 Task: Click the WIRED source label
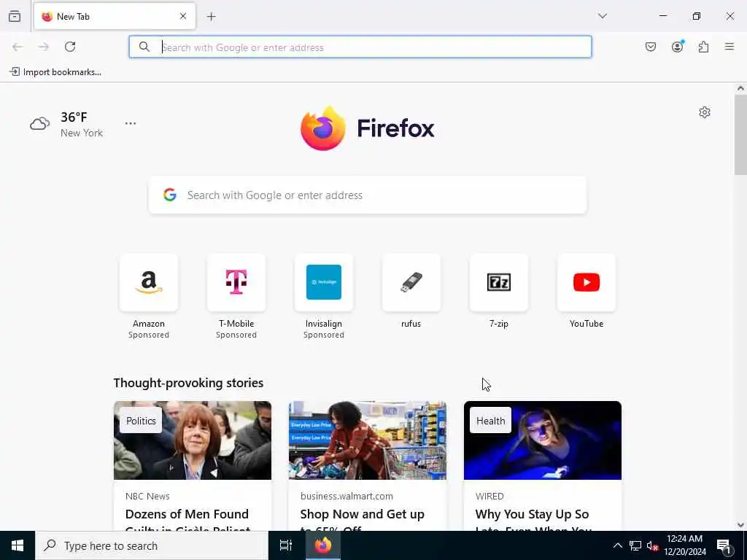(x=489, y=496)
